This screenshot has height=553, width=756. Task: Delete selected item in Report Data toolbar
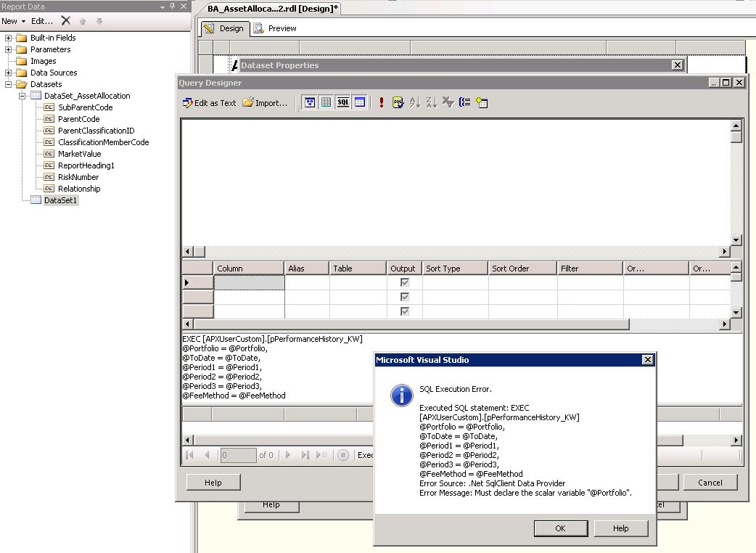pyautogui.click(x=66, y=21)
